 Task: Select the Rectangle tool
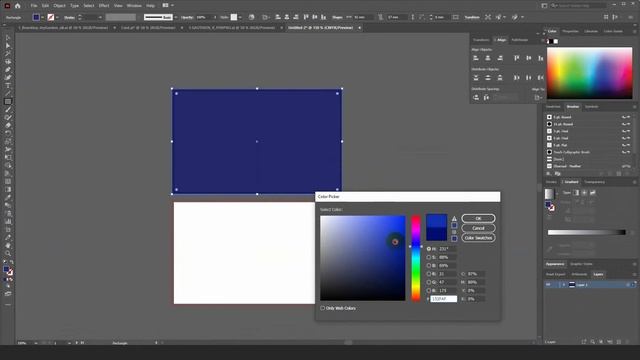tap(8, 102)
